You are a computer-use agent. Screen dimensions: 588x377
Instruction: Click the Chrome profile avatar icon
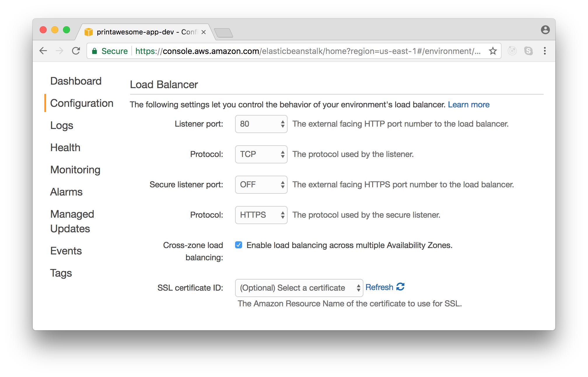(x=545, y=30)
